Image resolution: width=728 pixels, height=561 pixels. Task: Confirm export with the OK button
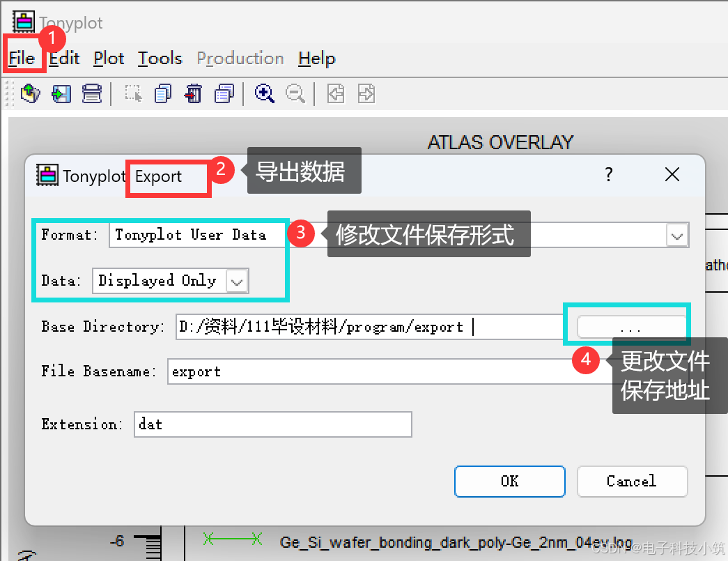coord(510,481)
